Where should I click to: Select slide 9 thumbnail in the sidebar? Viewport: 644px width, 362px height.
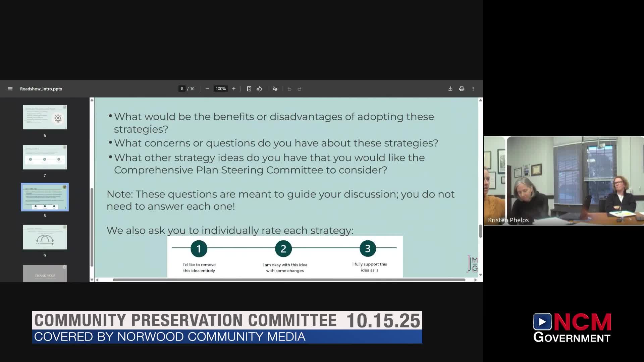coord(45,237)
